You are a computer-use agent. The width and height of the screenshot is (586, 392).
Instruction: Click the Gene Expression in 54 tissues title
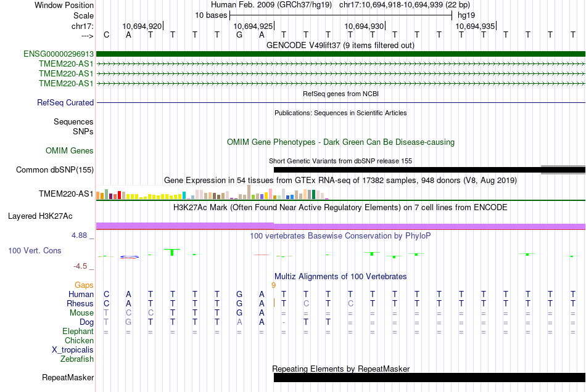tap(340, 181)
